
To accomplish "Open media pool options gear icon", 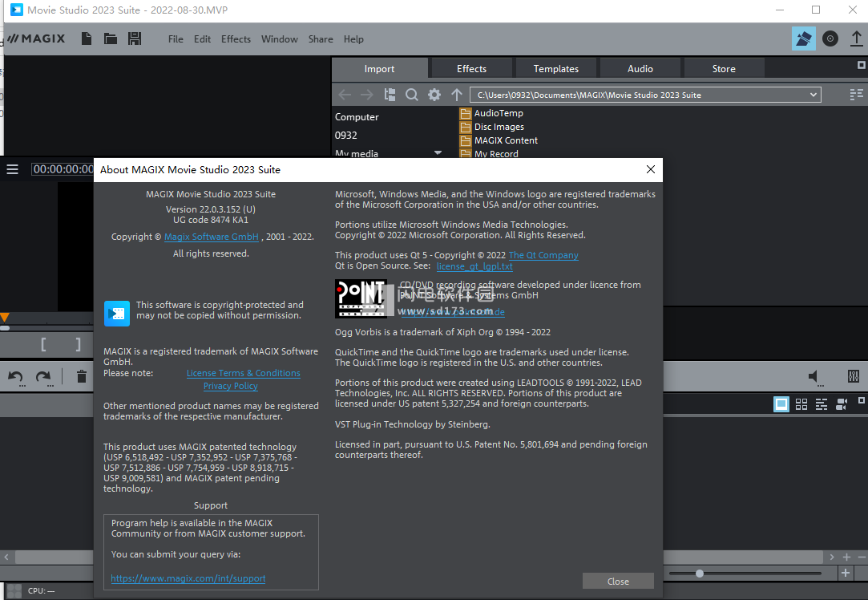I will pyautogui.click(x=434, y=95).
